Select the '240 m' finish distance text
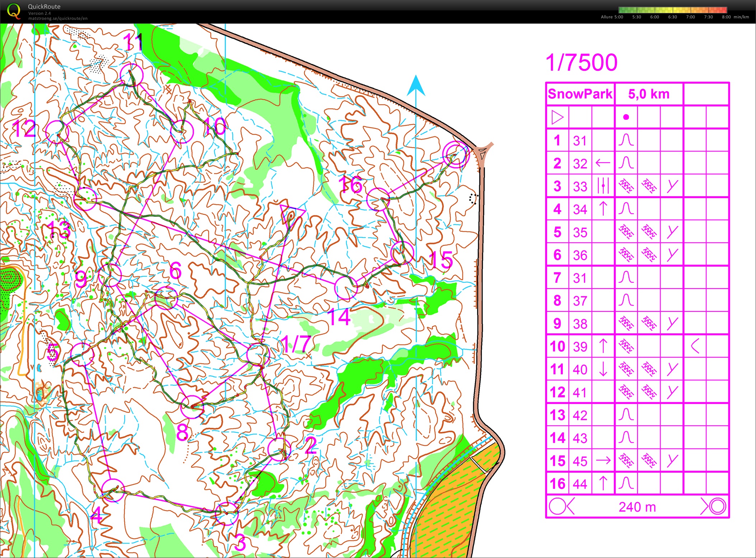Image resolution: width=756 pixels, height=558 pixels. click(638, 507)
